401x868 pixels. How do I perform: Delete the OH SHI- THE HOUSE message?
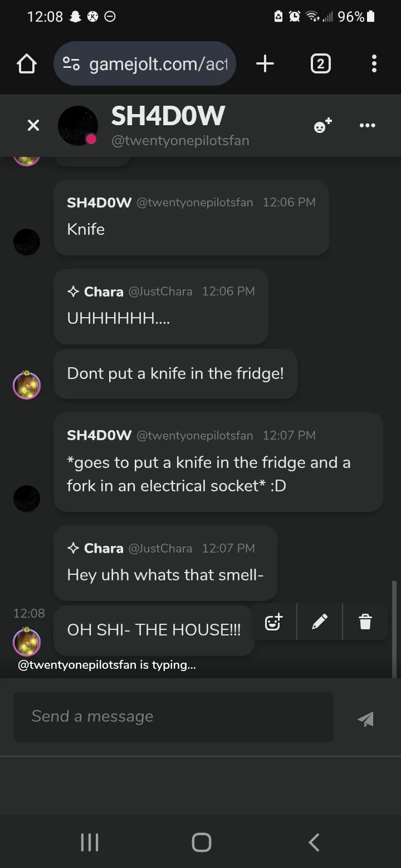tap(365, 622)
